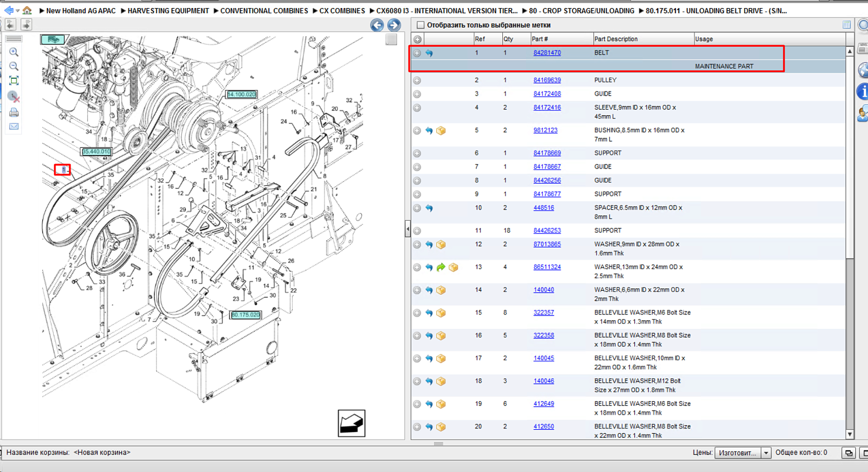
Task: Click the 80.175.020 reference label on diagram
Action: pyautogui.click(x=245, y=315)
